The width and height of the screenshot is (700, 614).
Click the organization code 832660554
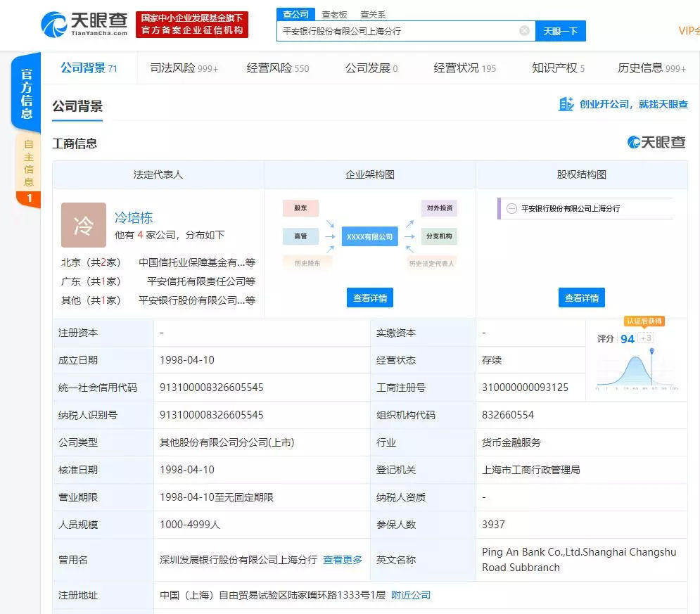tap(508, 415)
